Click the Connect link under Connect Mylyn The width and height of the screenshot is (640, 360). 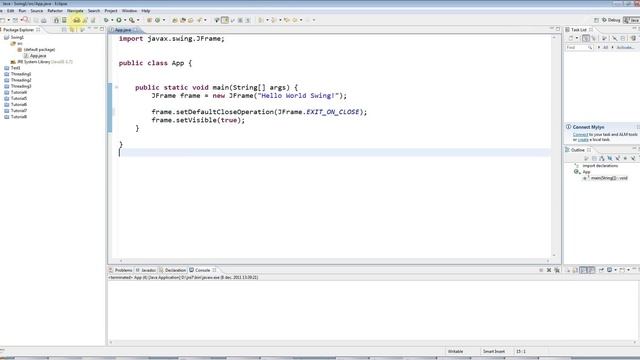[580, 134]
